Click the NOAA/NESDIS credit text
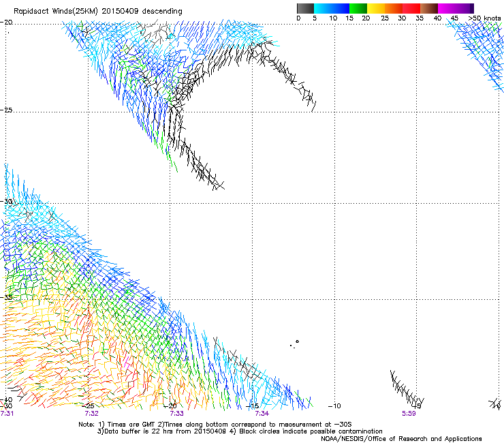 point(401,439)
